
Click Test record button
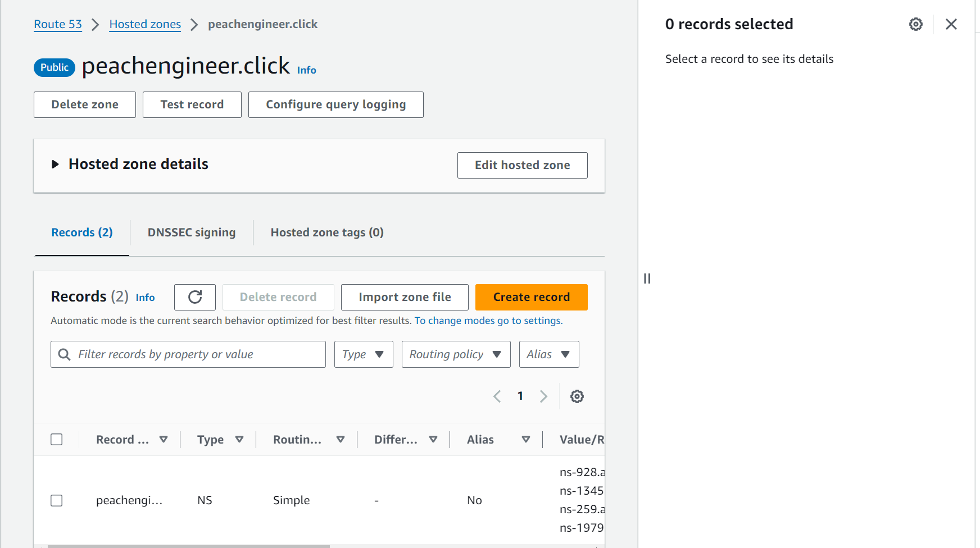click(192, 104)
